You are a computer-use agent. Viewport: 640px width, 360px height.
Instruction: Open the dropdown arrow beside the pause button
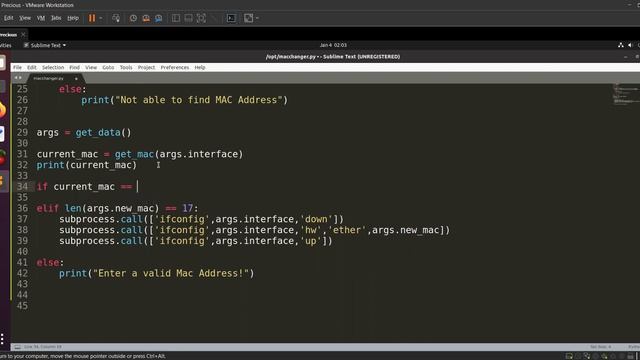pos(101,18)
